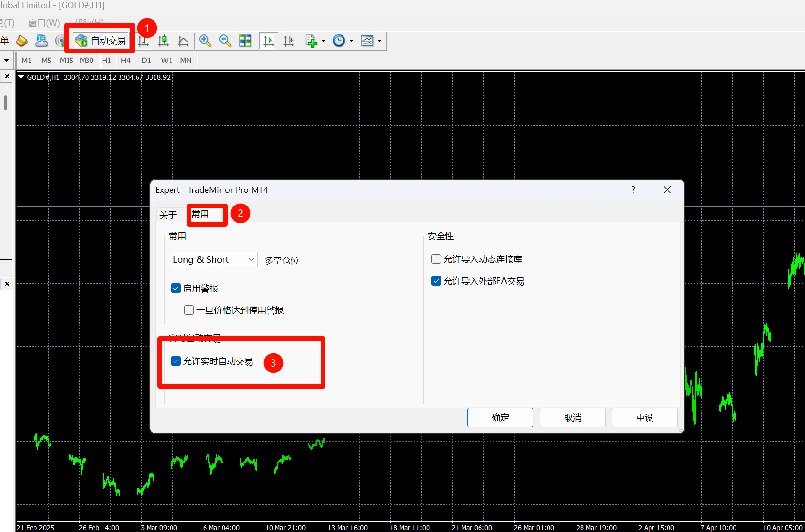805x532 pixels.
Task: Click the 取消 button
Action: coord(573,417)
